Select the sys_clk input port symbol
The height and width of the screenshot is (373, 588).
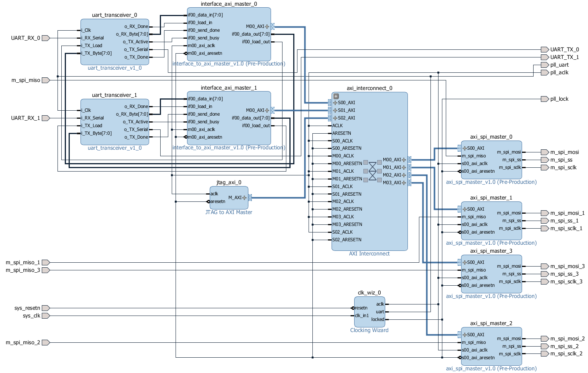coord(46,316)
